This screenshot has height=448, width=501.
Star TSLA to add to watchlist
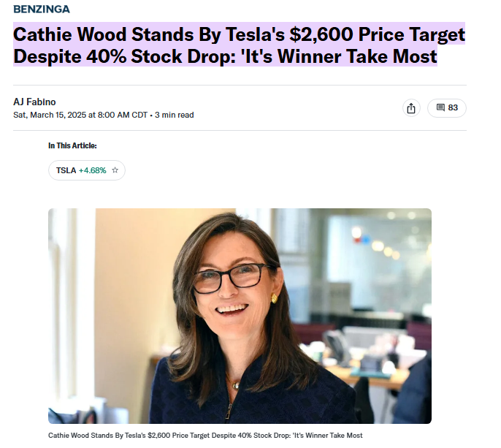[115, 170]
